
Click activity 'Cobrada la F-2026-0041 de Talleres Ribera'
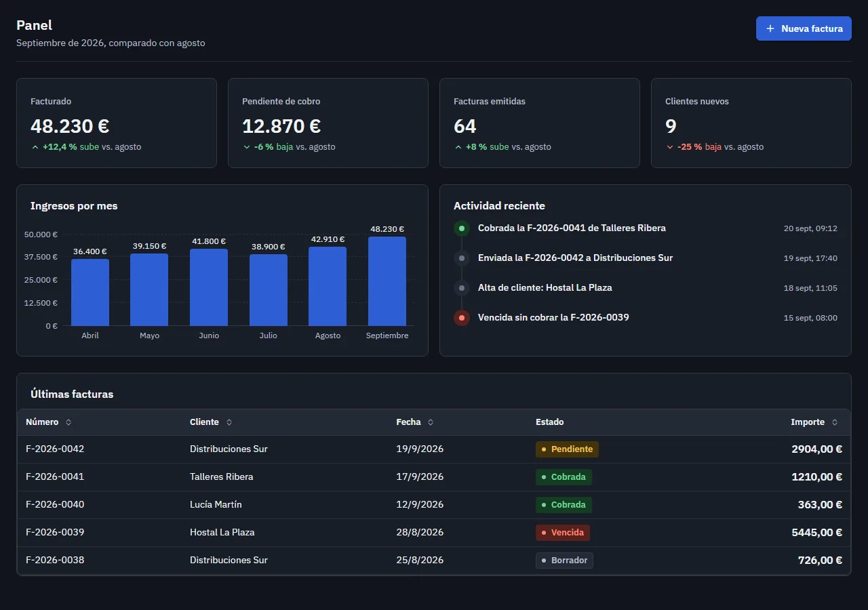coord(572,228)
